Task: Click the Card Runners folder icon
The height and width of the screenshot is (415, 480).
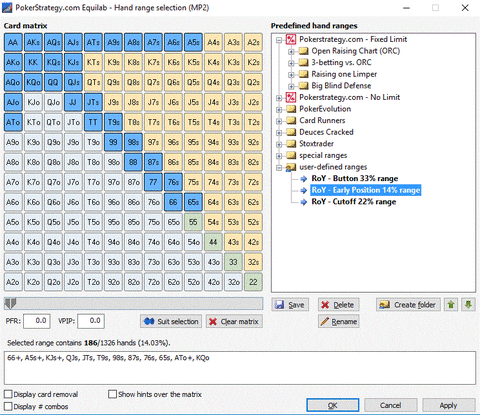Action: point(291,121)
